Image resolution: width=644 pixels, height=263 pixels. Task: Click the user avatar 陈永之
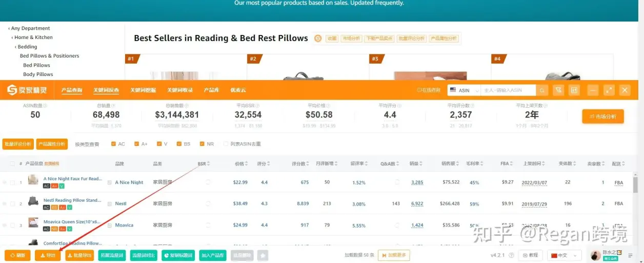[x=595, y=255]
